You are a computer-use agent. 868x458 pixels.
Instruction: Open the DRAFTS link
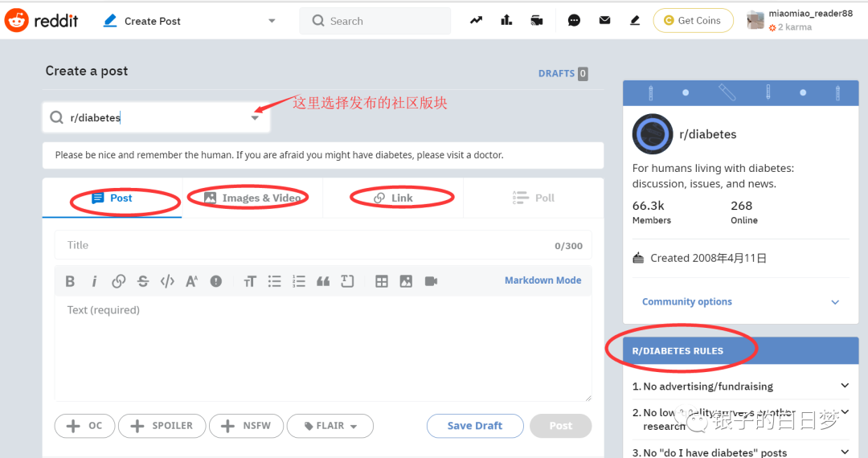[563, 74]
